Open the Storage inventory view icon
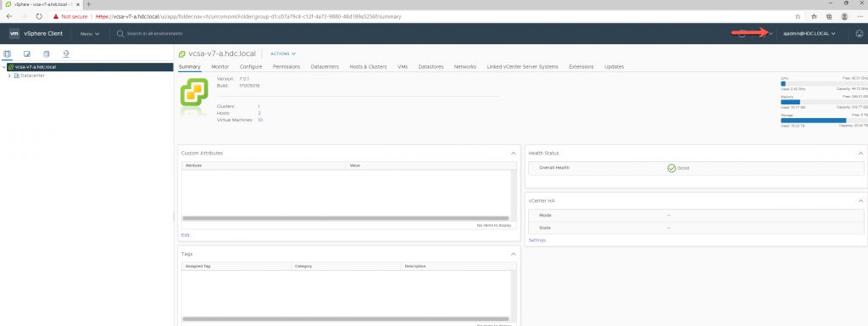The width and height of the screenshot is (868, 326). point(46,53)
